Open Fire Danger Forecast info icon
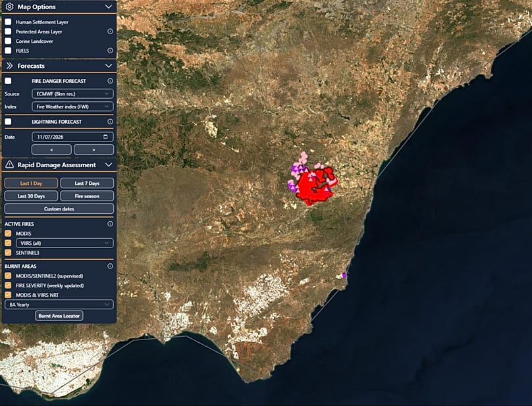Screen dimensions: 532x406 [110, 81]
